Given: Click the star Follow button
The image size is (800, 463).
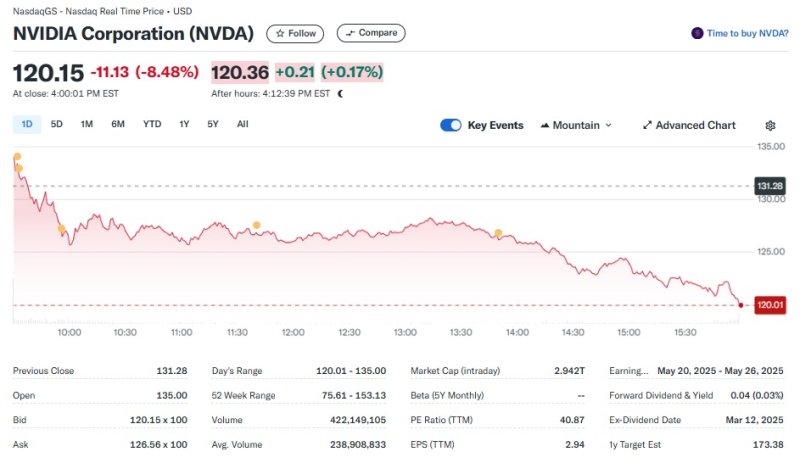Looking at the screenshot, I should (295, 34).
